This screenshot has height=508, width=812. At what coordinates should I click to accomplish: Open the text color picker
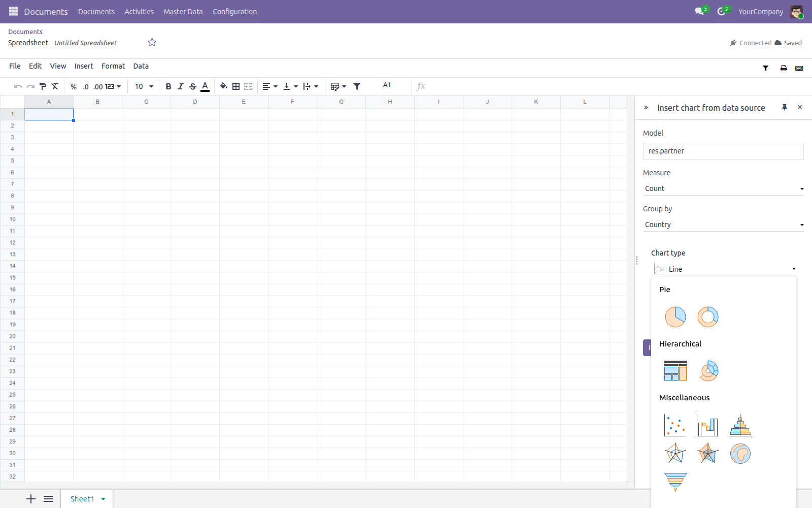[205, 86]
